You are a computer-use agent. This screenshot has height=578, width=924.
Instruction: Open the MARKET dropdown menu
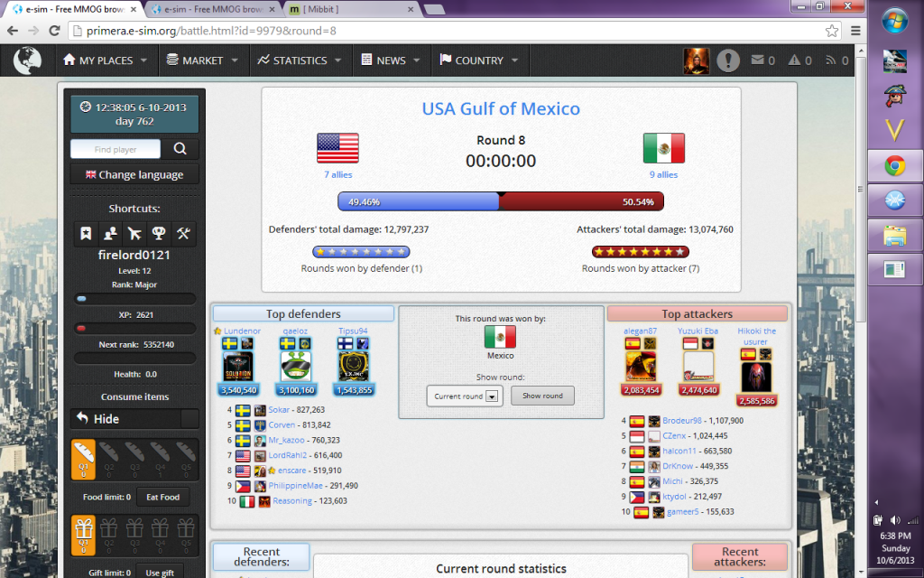point(202,61)
